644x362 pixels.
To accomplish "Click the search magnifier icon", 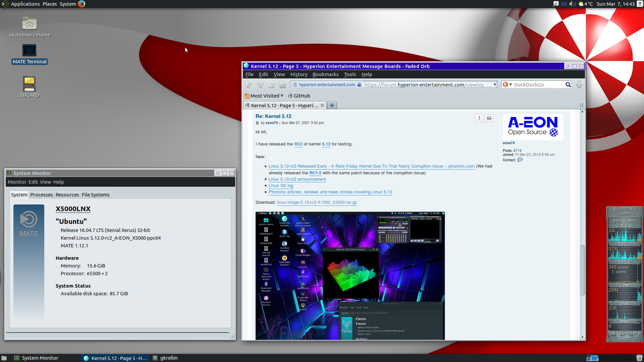I will (568, 84).
